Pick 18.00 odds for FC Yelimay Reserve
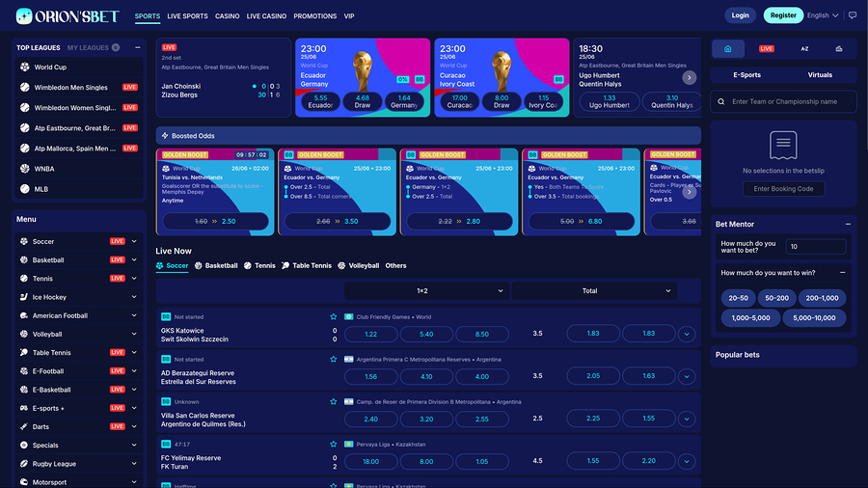868x488 pixels. (371, 461)
